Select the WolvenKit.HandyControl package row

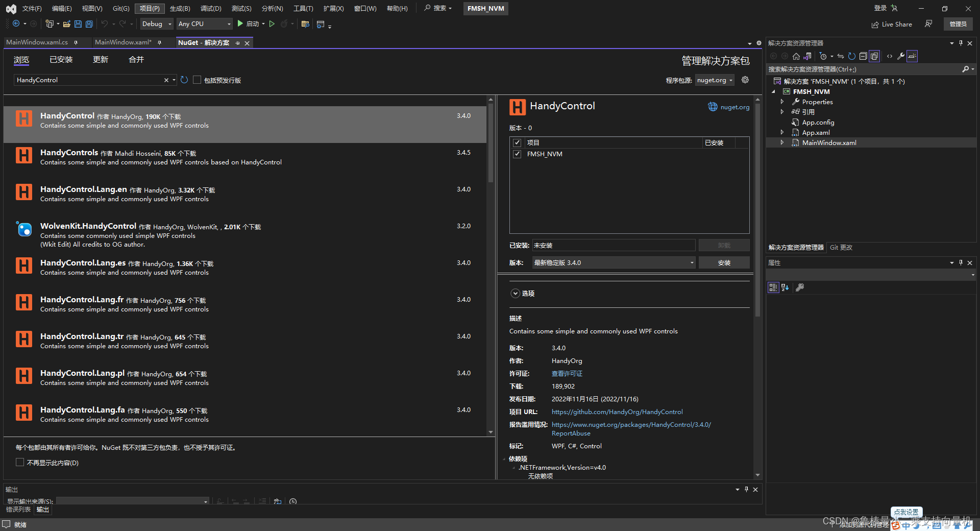pos(245,235)
